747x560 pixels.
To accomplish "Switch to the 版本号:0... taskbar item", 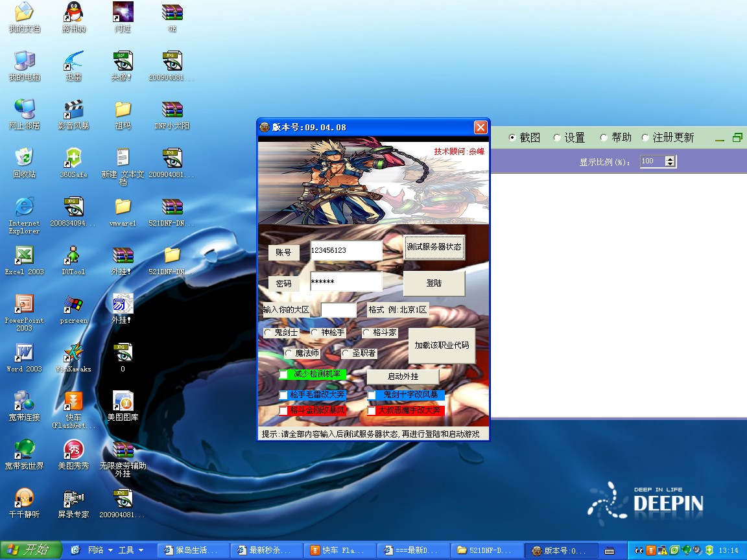I will click(561, 550).
